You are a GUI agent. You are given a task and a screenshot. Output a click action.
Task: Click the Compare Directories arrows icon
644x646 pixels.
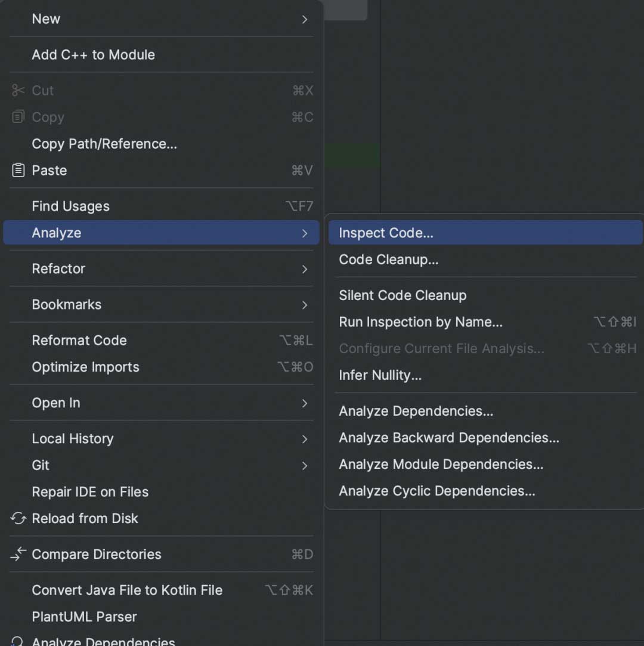(x=18, y=554)
